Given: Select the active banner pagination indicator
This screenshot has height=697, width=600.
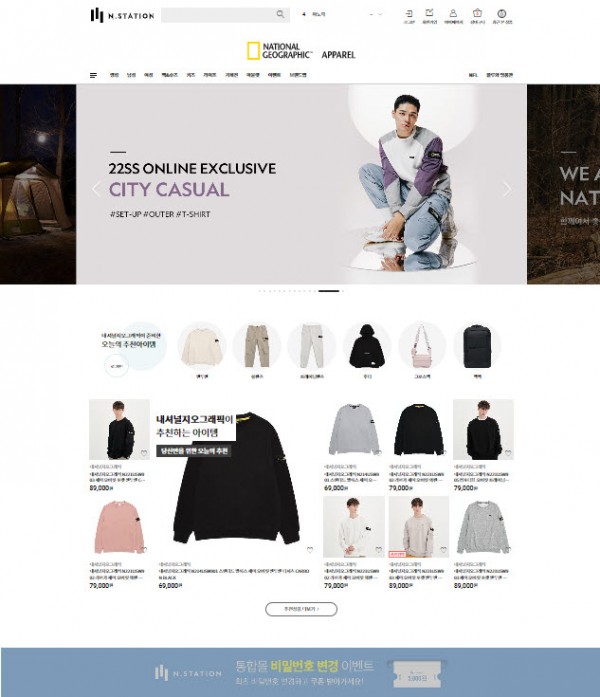Looking at the screenshot, I should pyautogui.click(x=329, y=291).
